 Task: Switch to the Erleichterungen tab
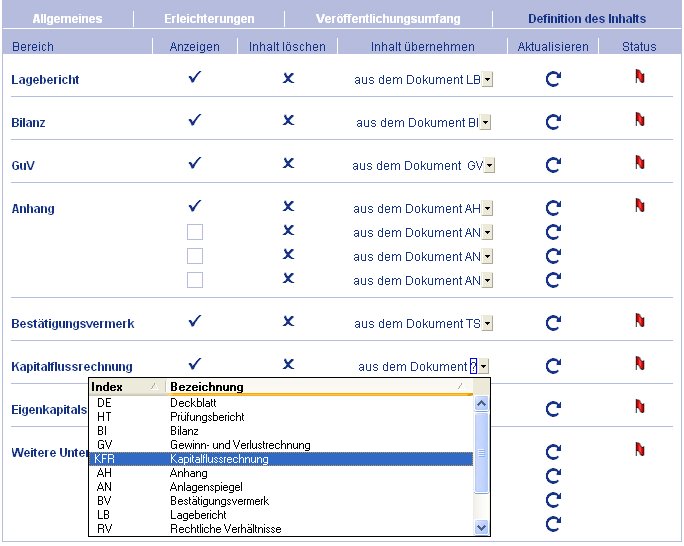pyautogui.click(x=209, y=19)
